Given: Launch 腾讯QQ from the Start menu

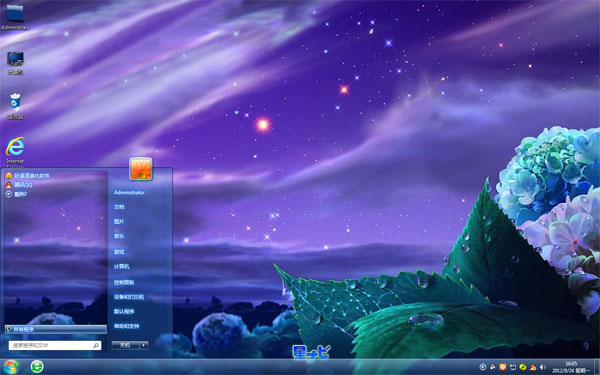Looking at the screenshot, I should (x=19, y=185).
